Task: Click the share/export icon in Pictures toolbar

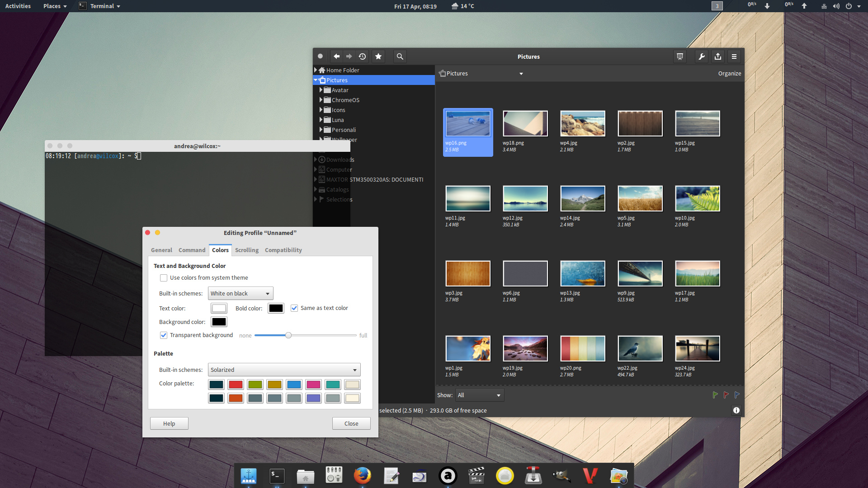Action: click(718, 56)
